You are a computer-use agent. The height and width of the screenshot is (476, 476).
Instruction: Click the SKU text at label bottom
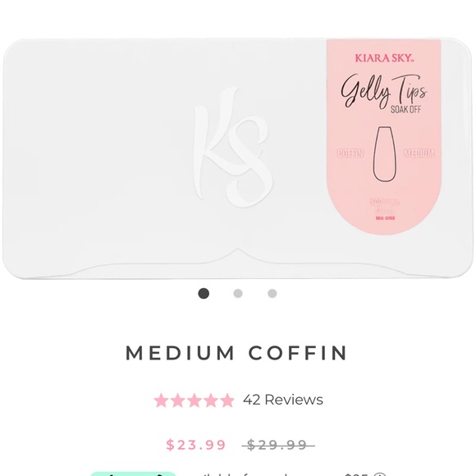coord(385,218)
